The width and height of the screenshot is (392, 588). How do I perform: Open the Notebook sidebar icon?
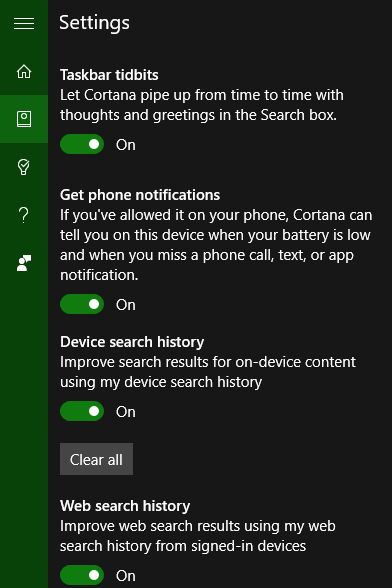(24, 119)
